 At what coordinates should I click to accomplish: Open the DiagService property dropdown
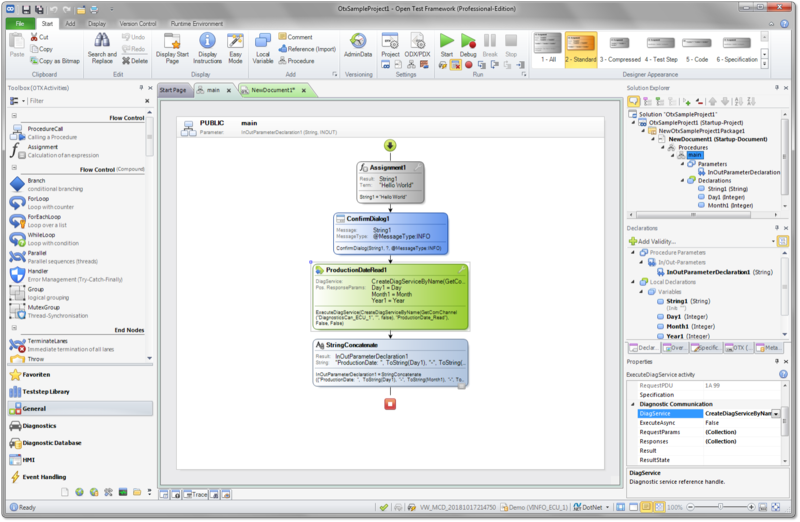pyautogui.click(x=776, y=414)
